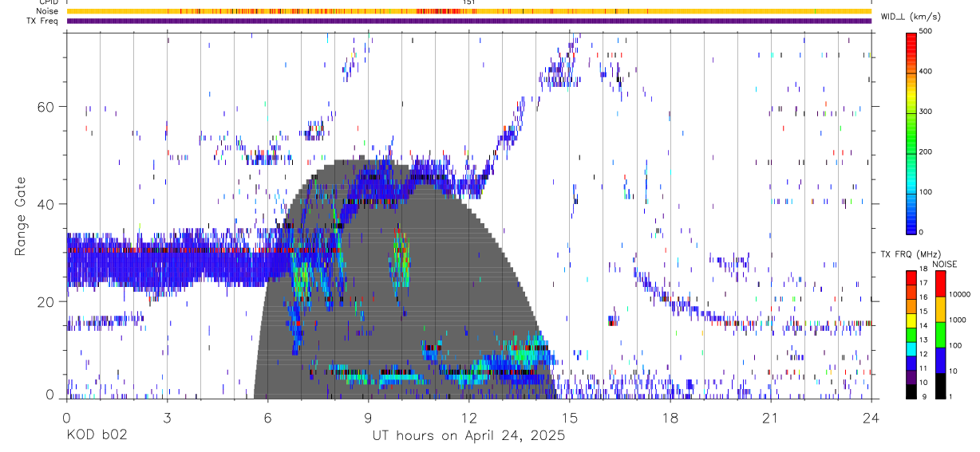Click the '151' CPID value at top
The image size is (980, 452).
click(469, 2)
